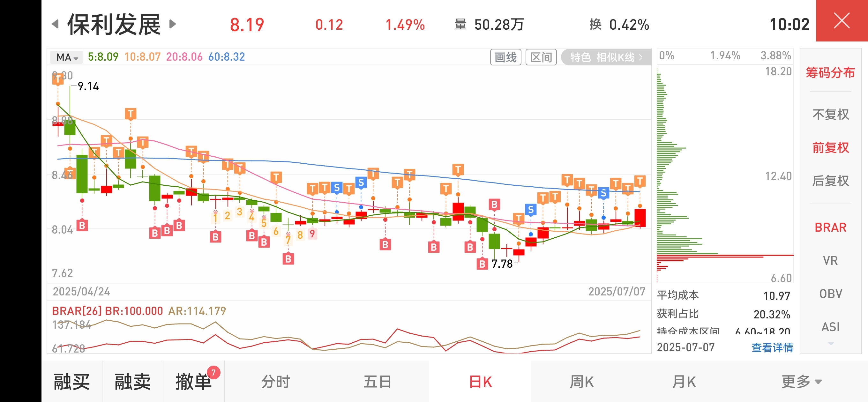This screenshot has height=402, width=868.
Task: Switch to the 五日 five-day tab
Action: [x=378, y=382]
